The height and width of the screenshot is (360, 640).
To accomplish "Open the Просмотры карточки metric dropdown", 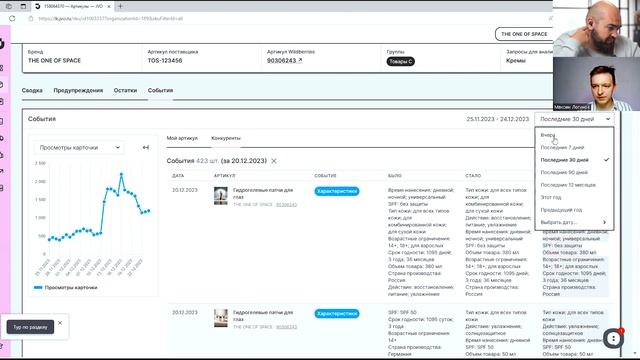I will 79,147.
